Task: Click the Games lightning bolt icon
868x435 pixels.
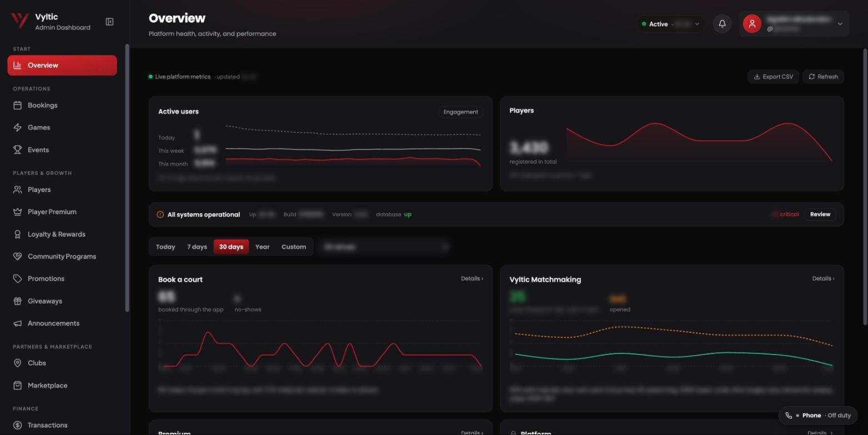Action: coord(18,128)
